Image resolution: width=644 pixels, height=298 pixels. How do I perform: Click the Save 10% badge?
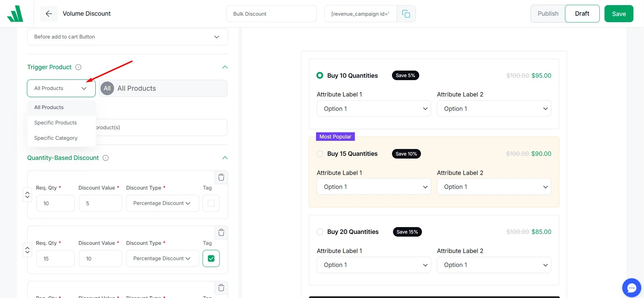pyautogui.click(x=406, y=154)
